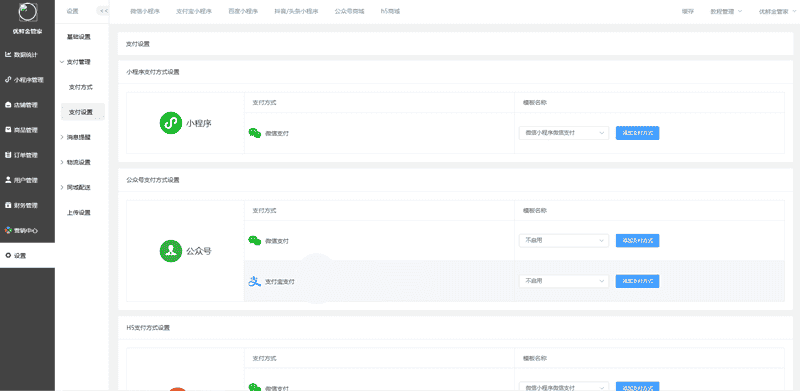Click 添加支付方式 button in 公众号 微信支付 row
Screen dimensions: 800x391
637,240
